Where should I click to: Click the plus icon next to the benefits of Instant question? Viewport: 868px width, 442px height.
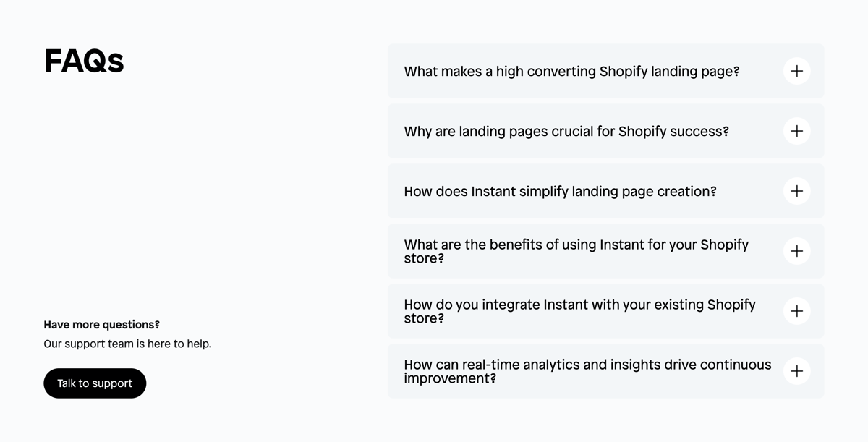tap(796, 251)
